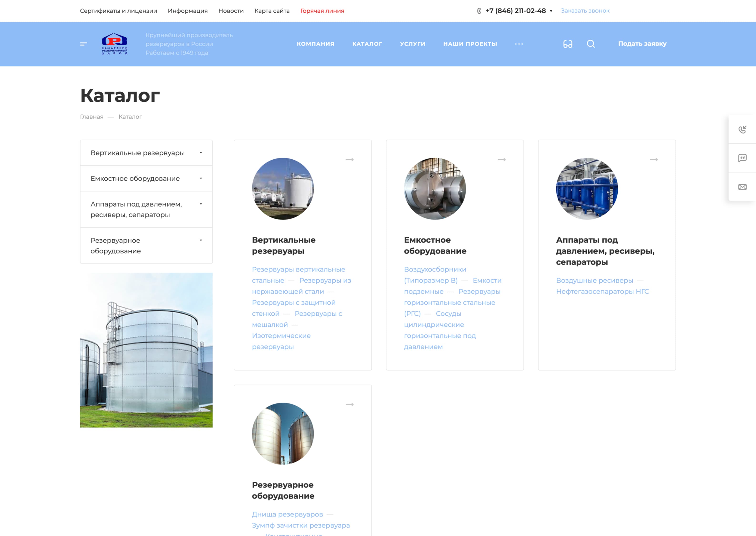The image size is (756, 536).
Task: Open the Горячая линия link
Action: coord(322,11)
